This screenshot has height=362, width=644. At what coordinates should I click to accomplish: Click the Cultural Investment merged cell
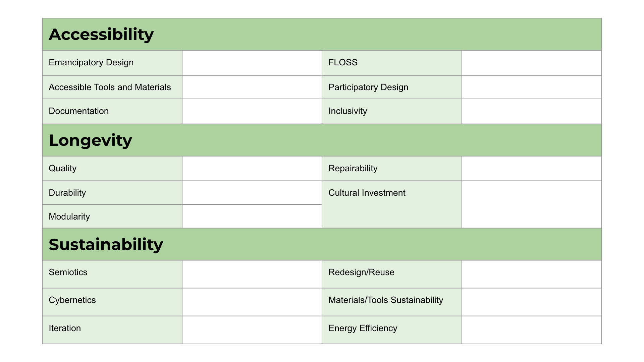pyautogui.click(x=392, y=204)
